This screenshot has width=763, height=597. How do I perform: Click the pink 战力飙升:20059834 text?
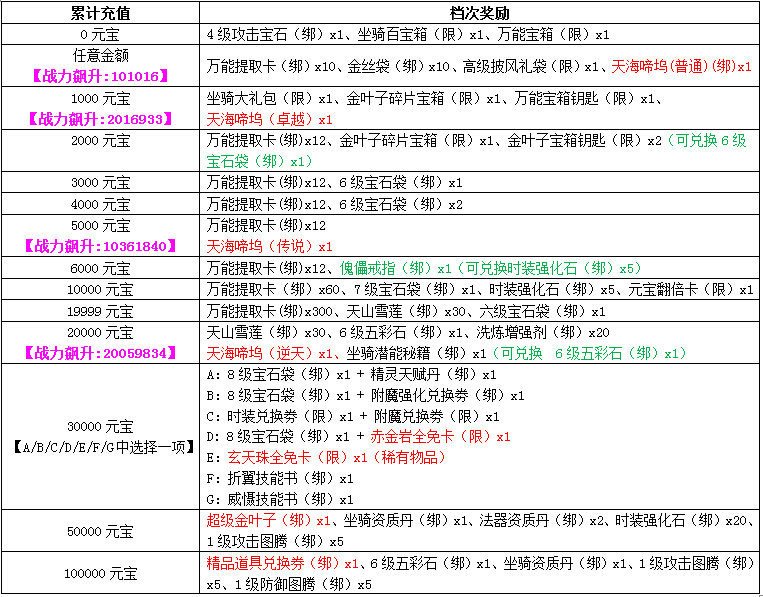click(x=99, y=353)
